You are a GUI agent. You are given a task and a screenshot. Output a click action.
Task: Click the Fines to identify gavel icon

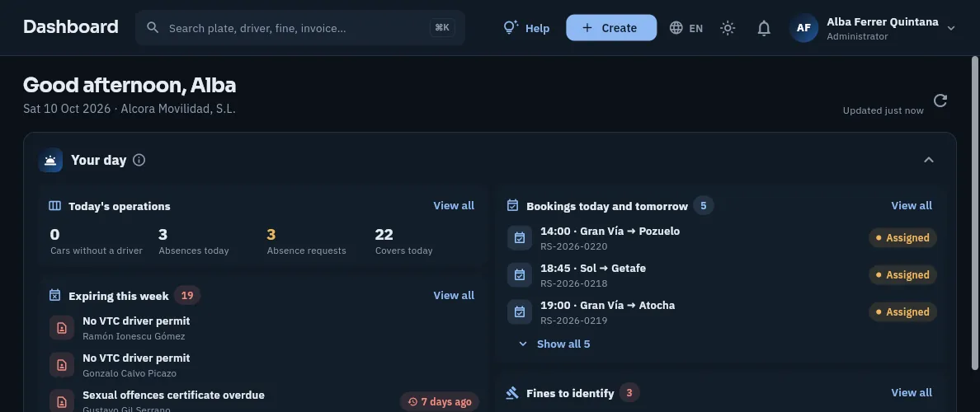pyautogui.click(x=513, y=393)
